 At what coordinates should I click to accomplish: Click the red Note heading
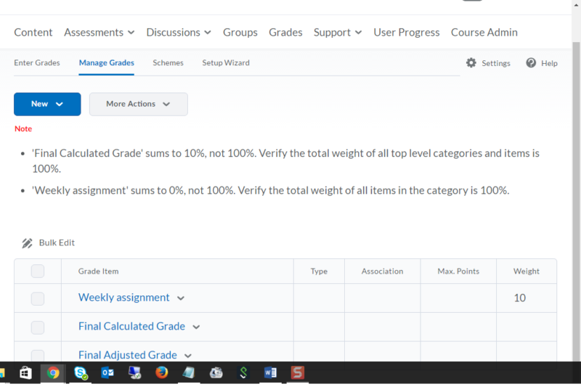[23, 128]
